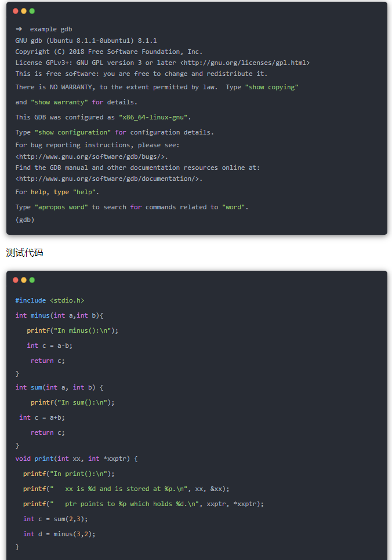This screenshot has width=392, height=560.
Task: Click the green dot in the test code window
Action: pos(32,280)
